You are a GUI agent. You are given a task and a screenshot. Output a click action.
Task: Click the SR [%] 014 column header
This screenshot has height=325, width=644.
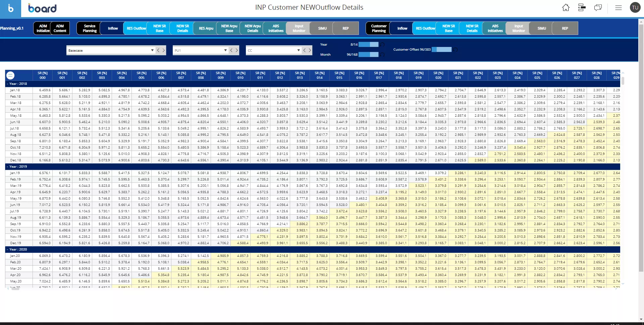click(x=320, y=75)
